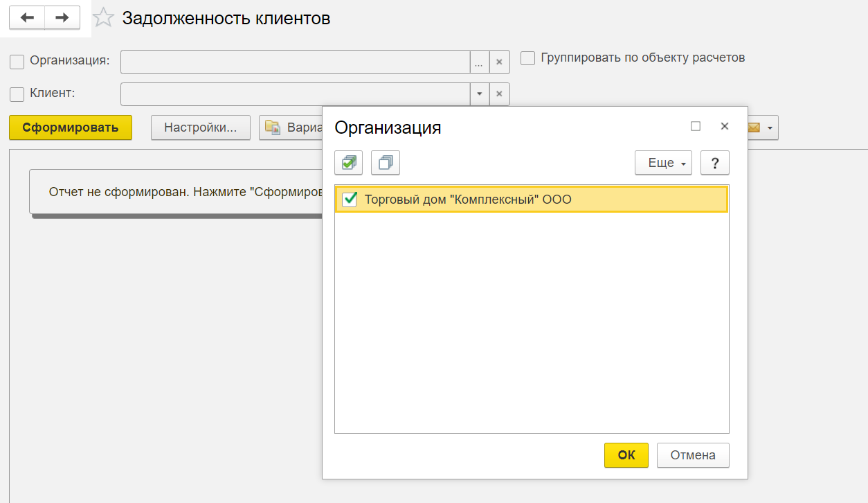Go forward with the right arrow

point(62,18)
